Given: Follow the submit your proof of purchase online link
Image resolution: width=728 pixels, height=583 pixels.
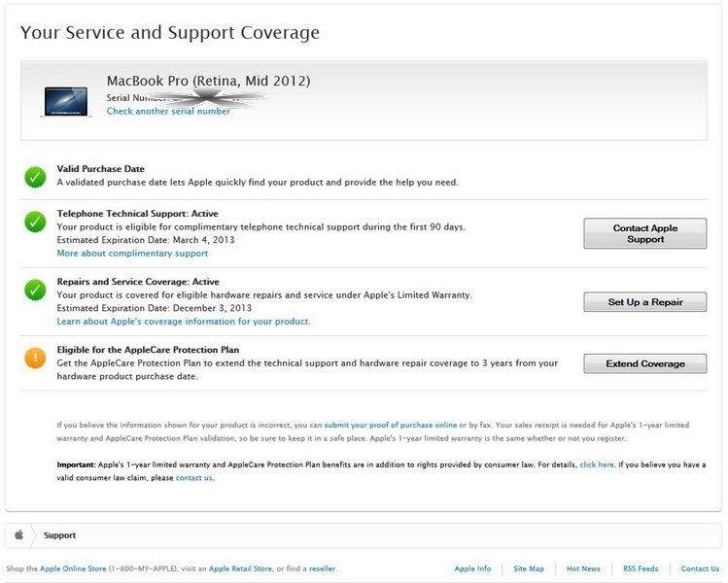Looking at the screenshot, I should click(391, 426).
